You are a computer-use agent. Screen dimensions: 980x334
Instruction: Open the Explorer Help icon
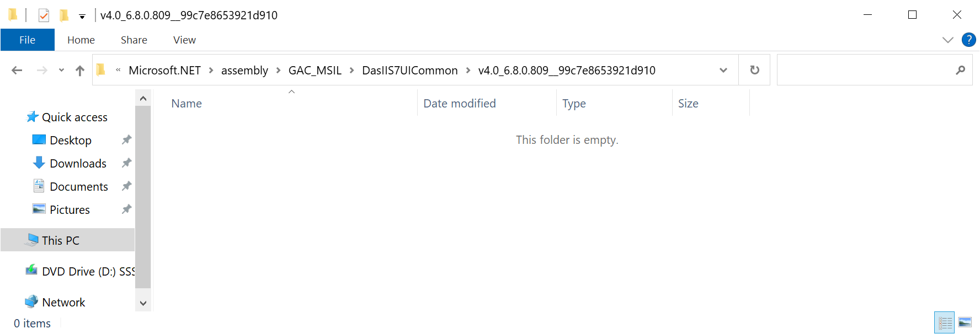point(968,40)
